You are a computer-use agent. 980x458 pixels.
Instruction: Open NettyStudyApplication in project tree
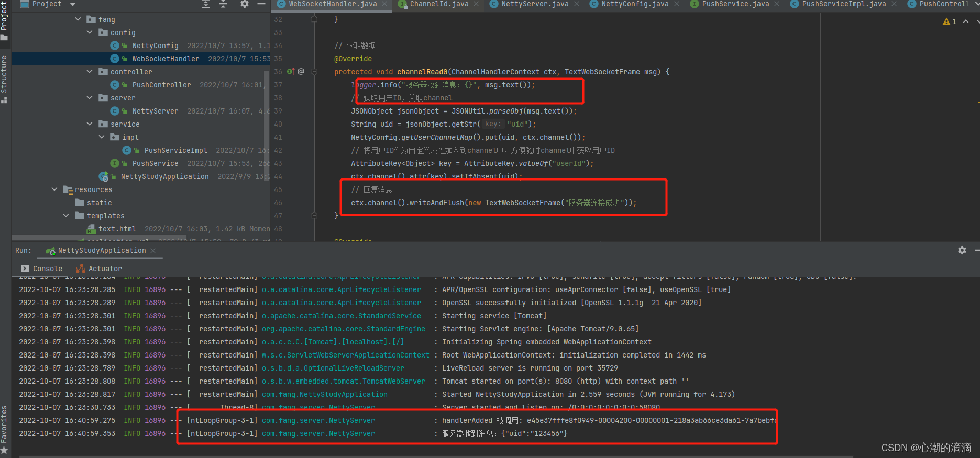164,176
